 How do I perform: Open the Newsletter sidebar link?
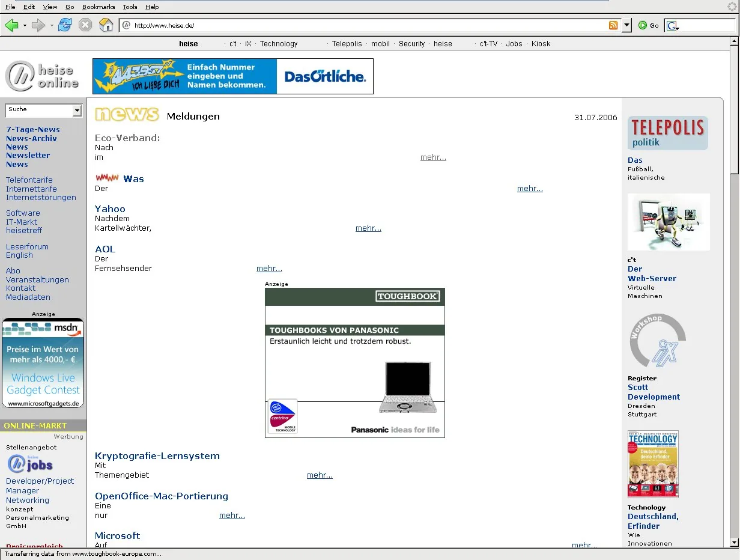tap(28, 156)
